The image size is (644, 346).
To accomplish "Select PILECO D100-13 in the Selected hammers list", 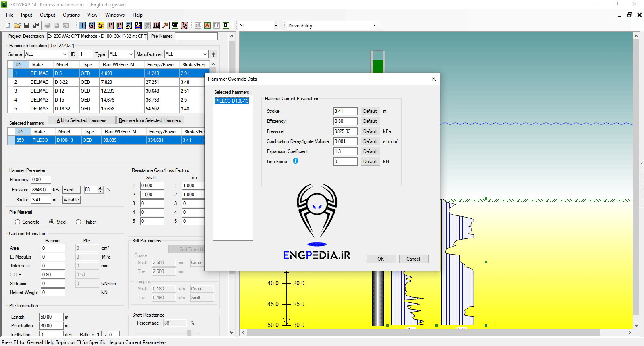I will (x=232, y=101).
